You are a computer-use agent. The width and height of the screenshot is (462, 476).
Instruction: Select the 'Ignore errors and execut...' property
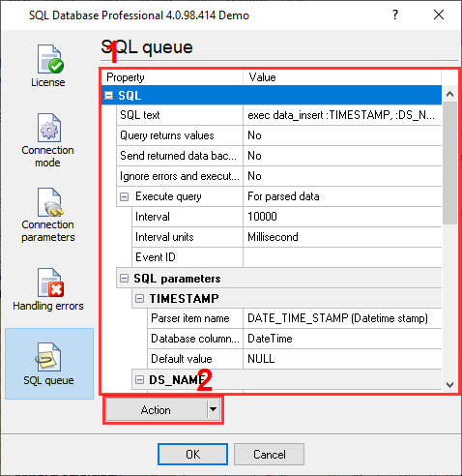[180, 176]
